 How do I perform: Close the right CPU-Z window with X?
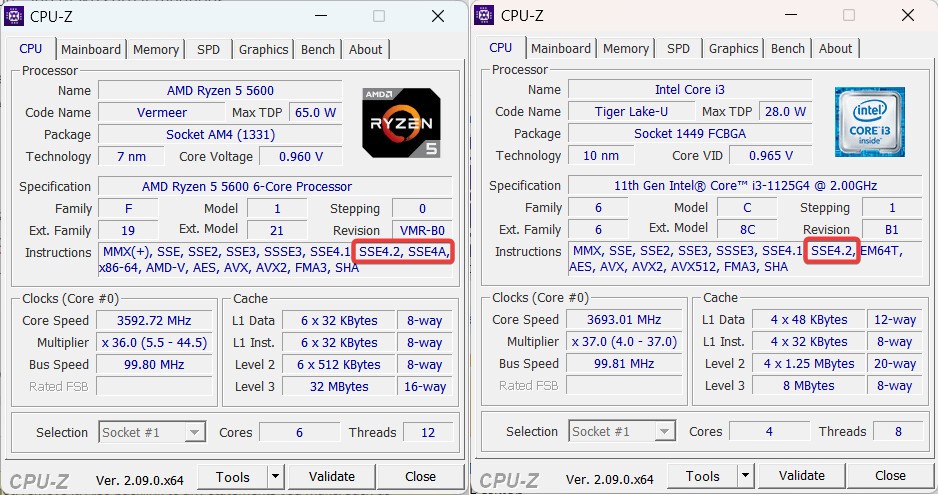point(908,16)
